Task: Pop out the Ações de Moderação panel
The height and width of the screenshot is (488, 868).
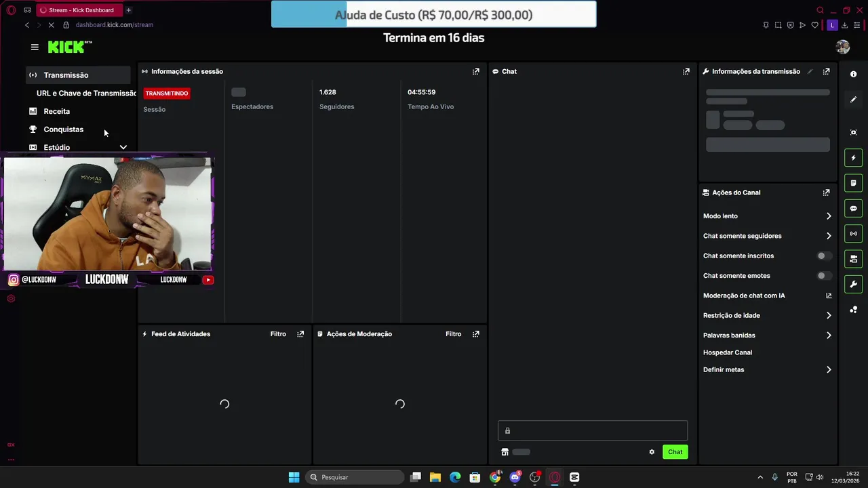Action: click(x=476, y=334)
